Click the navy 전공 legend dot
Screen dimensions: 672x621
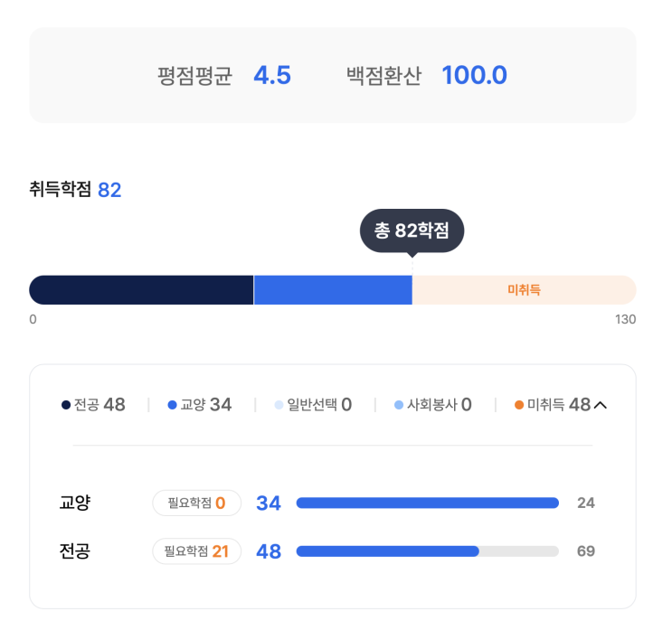pos(66,405)
